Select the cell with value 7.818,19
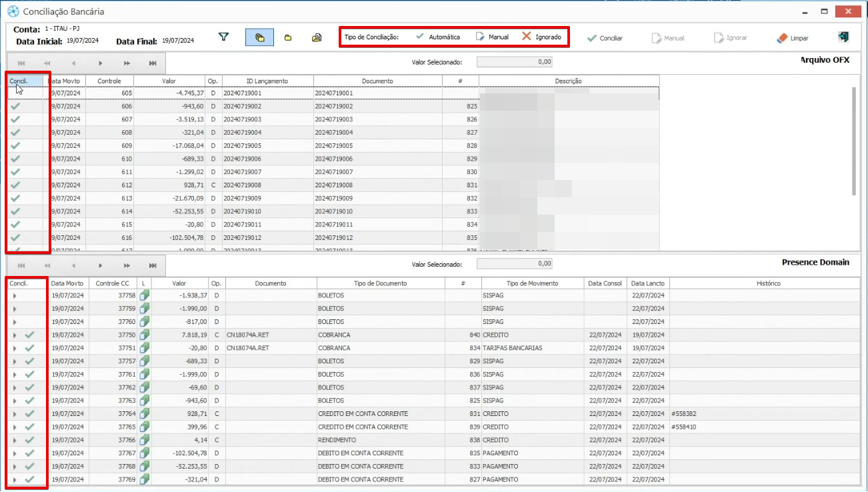The height and width of the screenshot is (492, 868). pyautogui.click(x=180, y=335)
